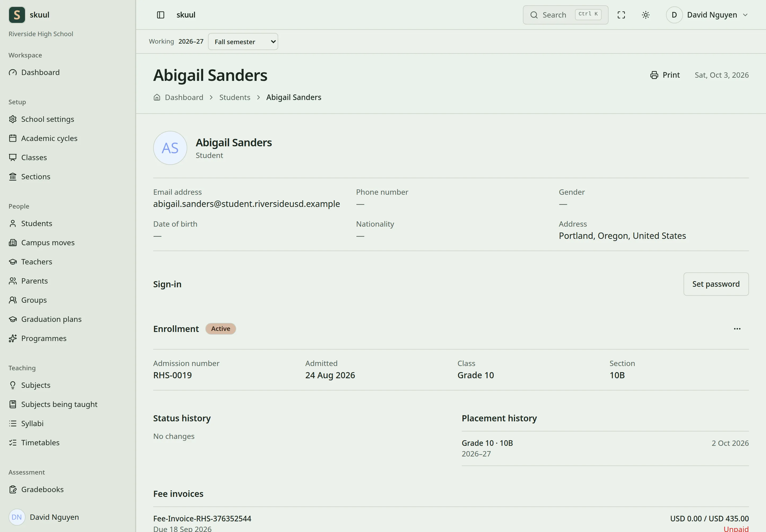The image size is (766, 532).
Task: Click the Gradebooks icon in sidebar
Action: [13, 489]
